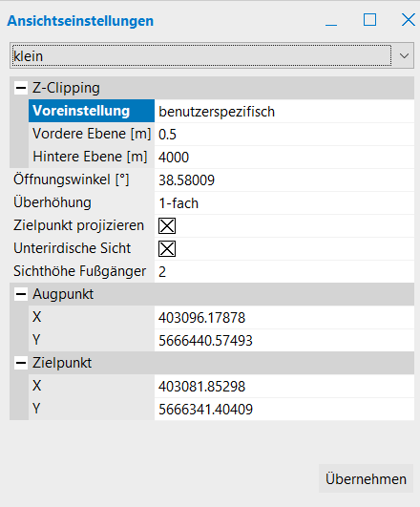Click the Übernehmen button
Screen dimensions: 420x507
366,479
